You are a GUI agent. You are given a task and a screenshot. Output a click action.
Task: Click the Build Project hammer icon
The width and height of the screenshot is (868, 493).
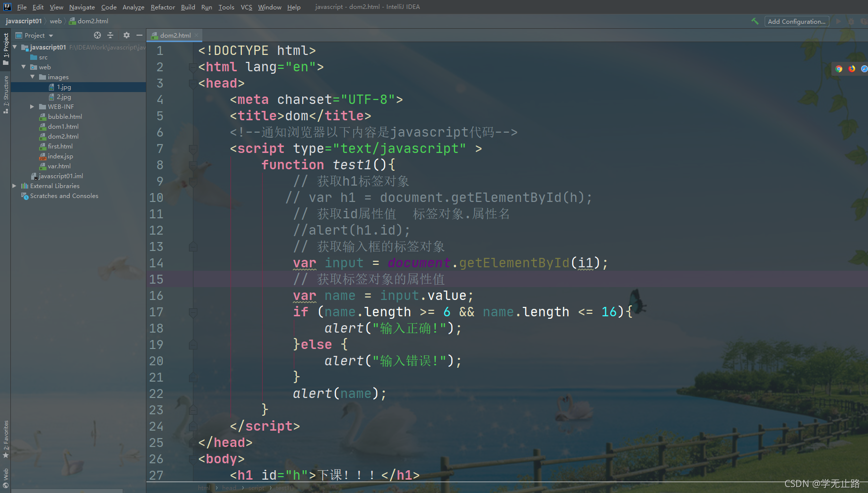coord(755,21)
